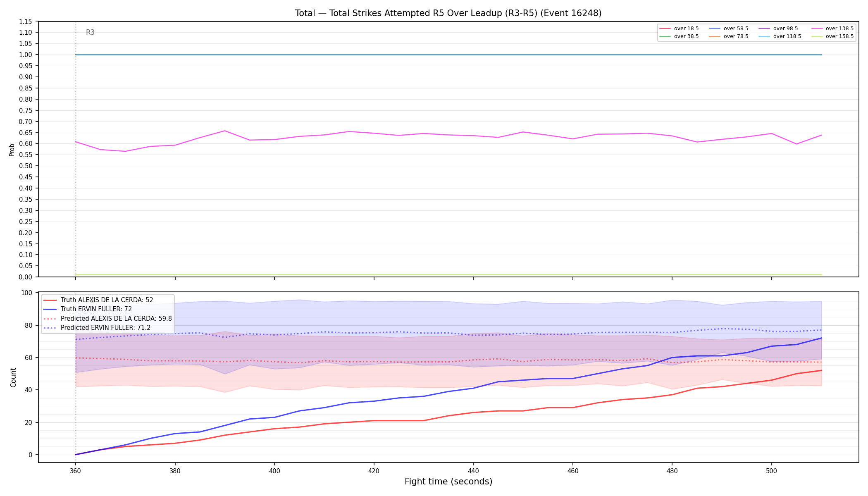Click the 100 count tick label
868x496 pixels.
(x=27, y=293)
